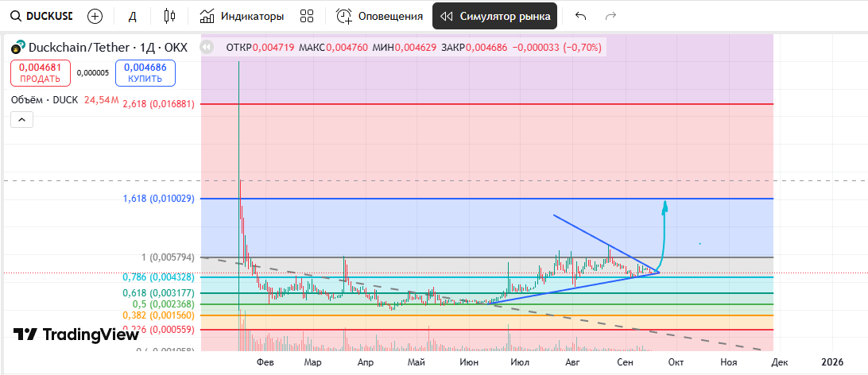Change chart type via candlestick icon
Screen dimensions: 868x375
click(x=169, y=16)
